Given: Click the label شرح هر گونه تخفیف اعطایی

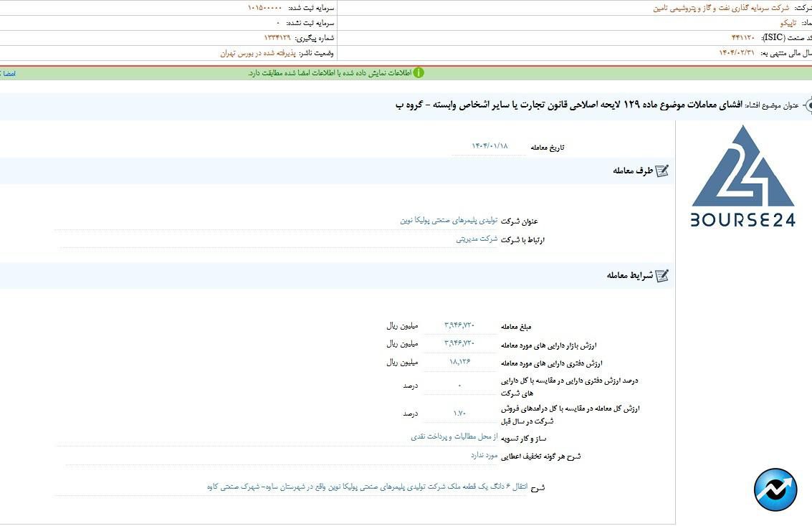Looking at the screenshot, I should pyautogui.click(x=540, y=456).
